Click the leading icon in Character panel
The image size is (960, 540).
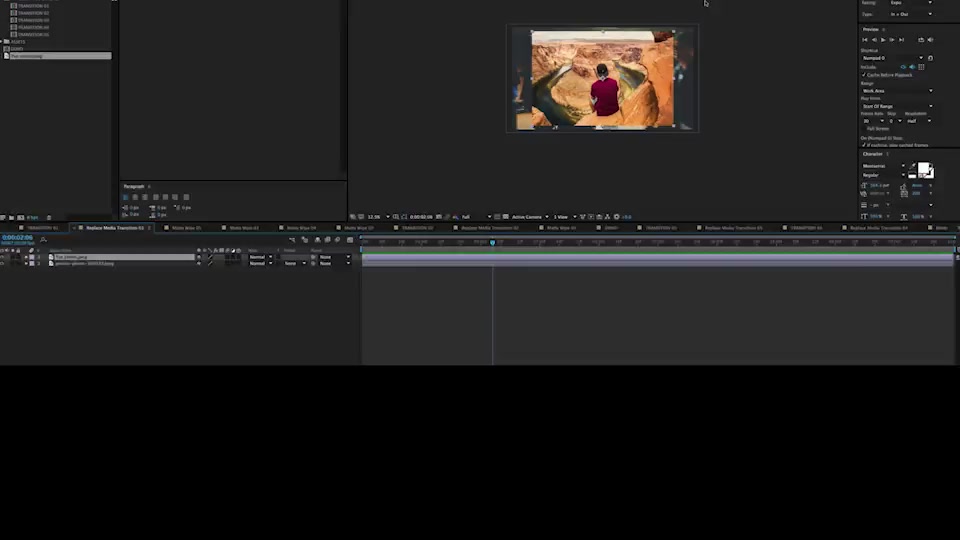click(904, 186)
